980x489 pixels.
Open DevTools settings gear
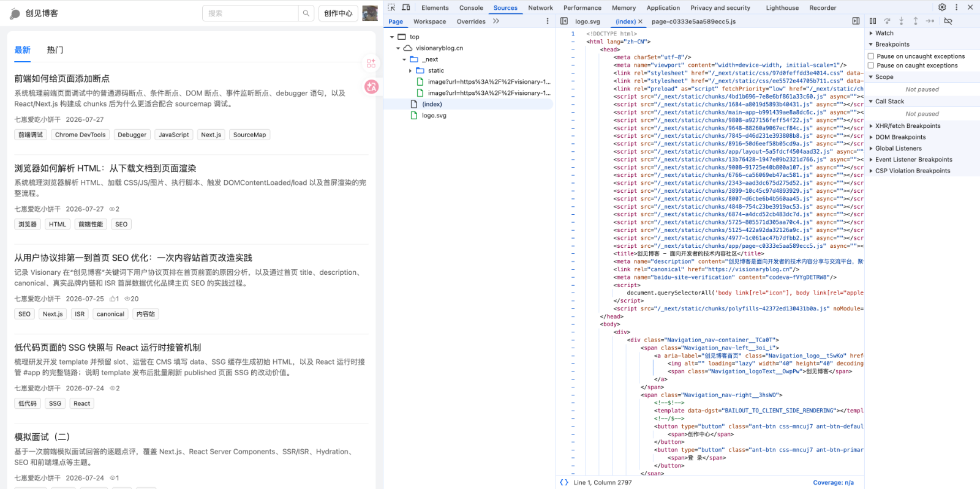tap(942, 7)
